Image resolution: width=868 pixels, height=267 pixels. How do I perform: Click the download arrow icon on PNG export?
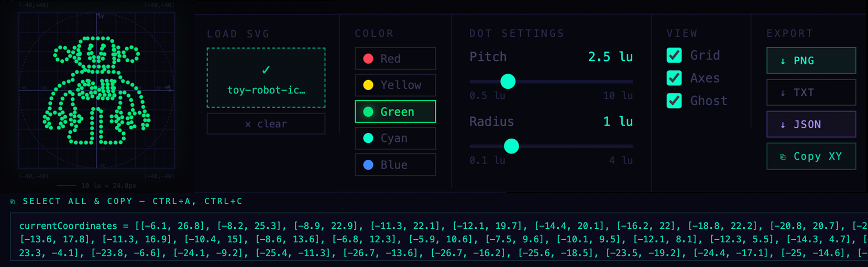783,61
